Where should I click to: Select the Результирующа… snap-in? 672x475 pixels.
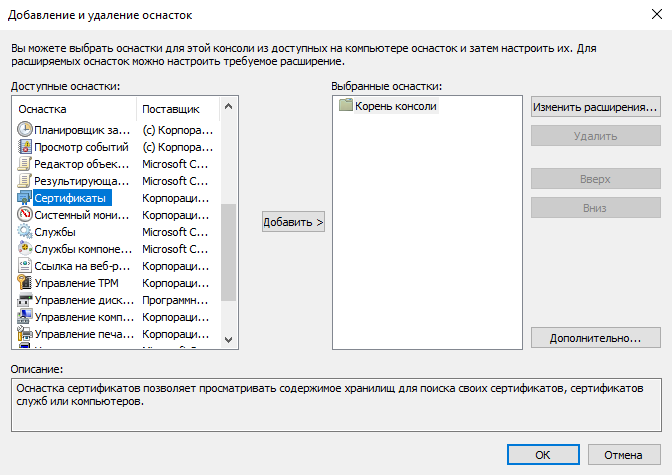pos(116,181)
